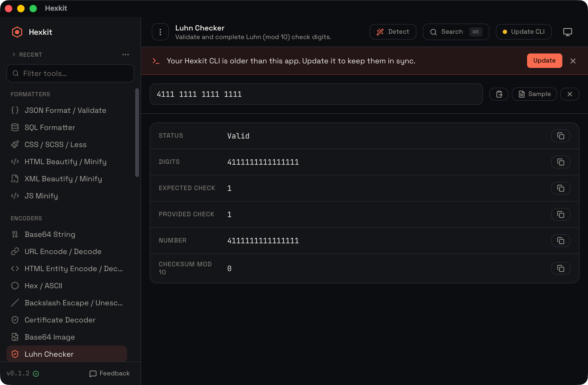Copy the CHECKSUM MOD 10 value
Viewport: 588px width, 385px height.
coord(561,268)
